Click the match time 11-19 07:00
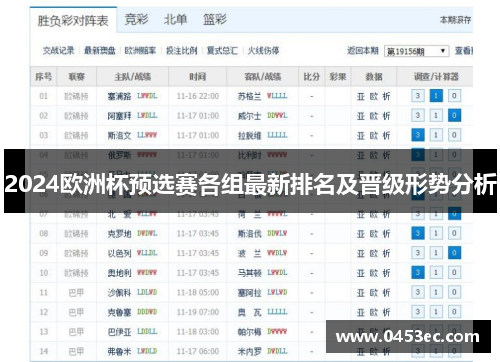 coord(198,312)
